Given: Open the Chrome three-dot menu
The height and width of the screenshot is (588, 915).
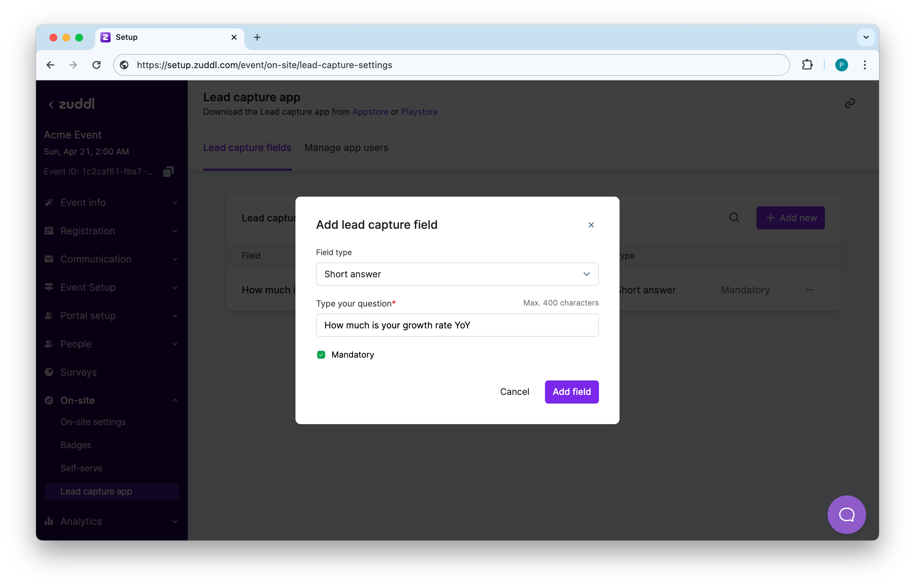Looking at the screenshot, I should pos(865,65).
